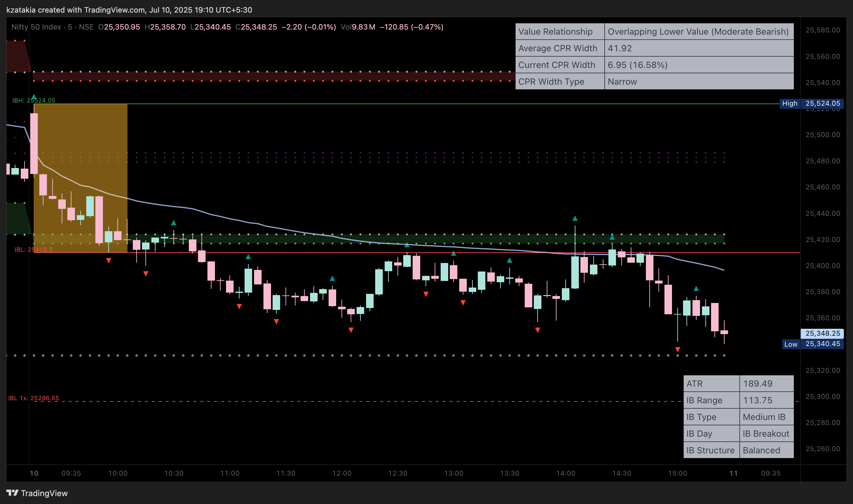Click the IB Structure label cell
853x504 pixels.
coord(711,450)
